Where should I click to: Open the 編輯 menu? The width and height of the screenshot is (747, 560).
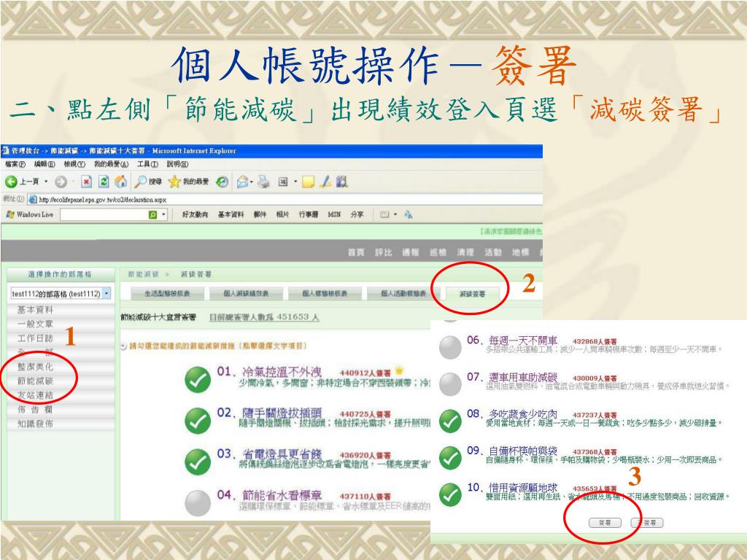pos(44,164)
